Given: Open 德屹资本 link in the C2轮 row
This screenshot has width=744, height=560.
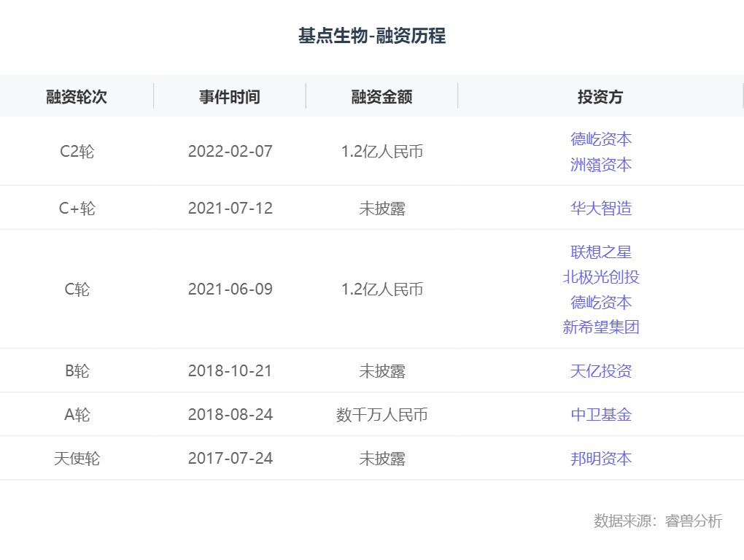Looking at the screenshot, I should pos(601,139).
